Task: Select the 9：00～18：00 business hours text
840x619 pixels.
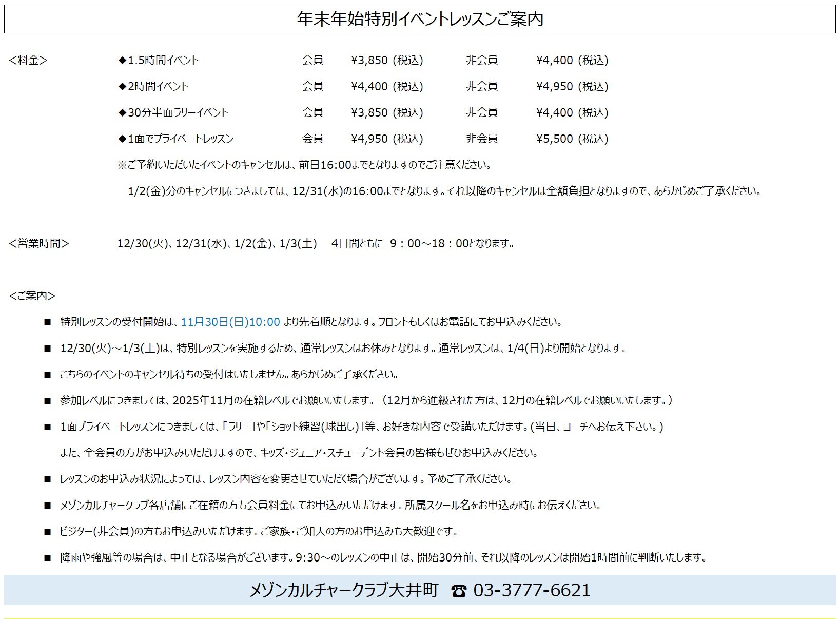Action: 429,243
